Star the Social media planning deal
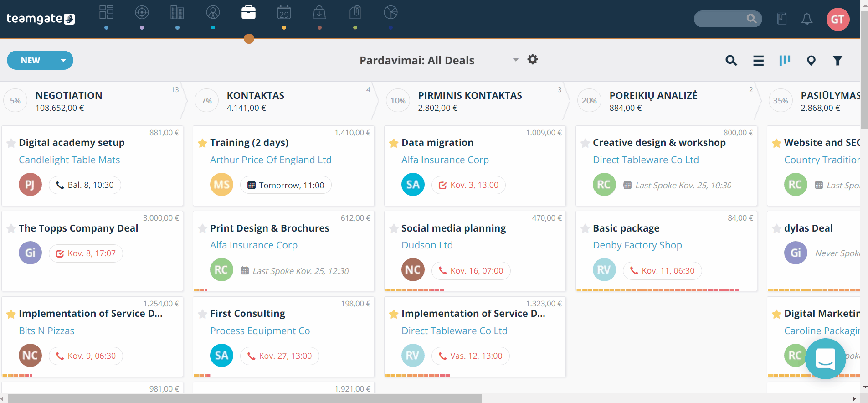 [x=394, y=228]
